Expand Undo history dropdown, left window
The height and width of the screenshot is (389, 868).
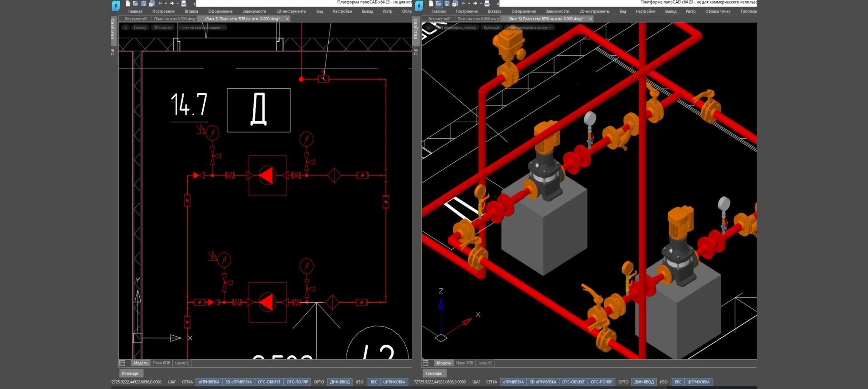coord(166,4)
